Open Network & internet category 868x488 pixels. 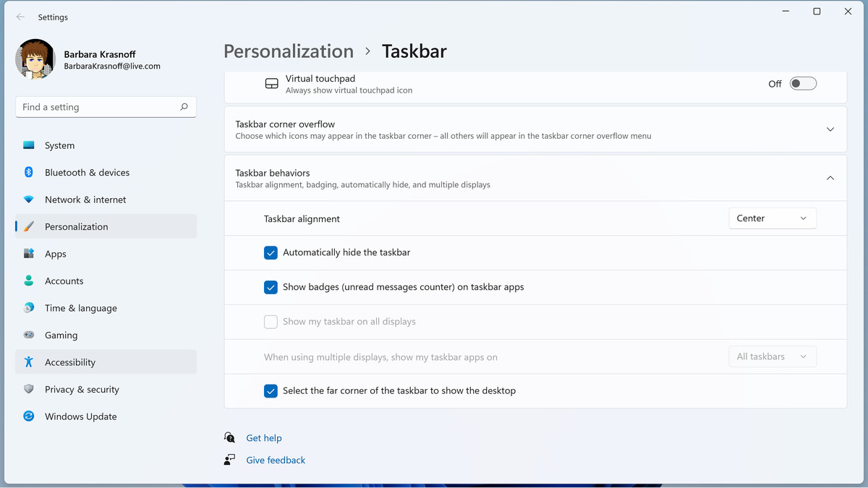106,200
